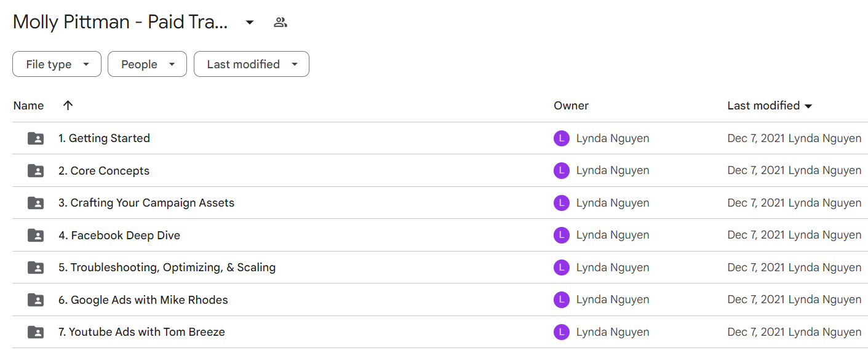Screen dimensions: 868x353
Task: Click Lynda Nguyen's avatar in the Getting Started row
Action: (561, 138)
